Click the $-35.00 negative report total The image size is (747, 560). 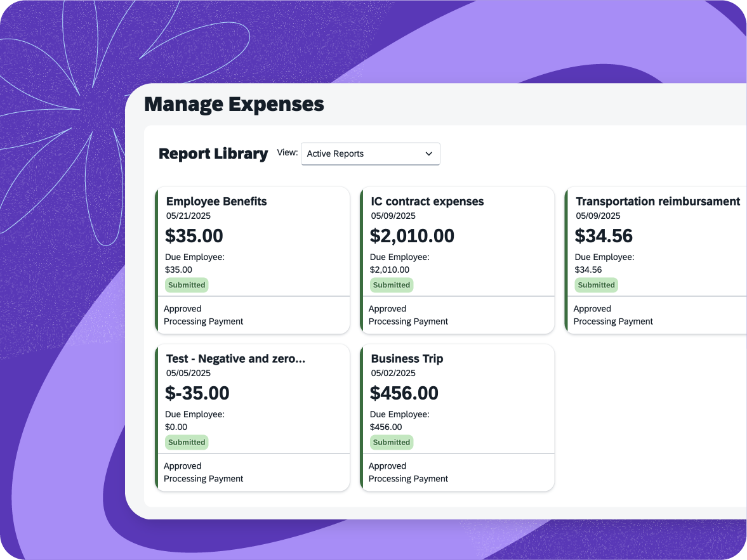point(197,393)
